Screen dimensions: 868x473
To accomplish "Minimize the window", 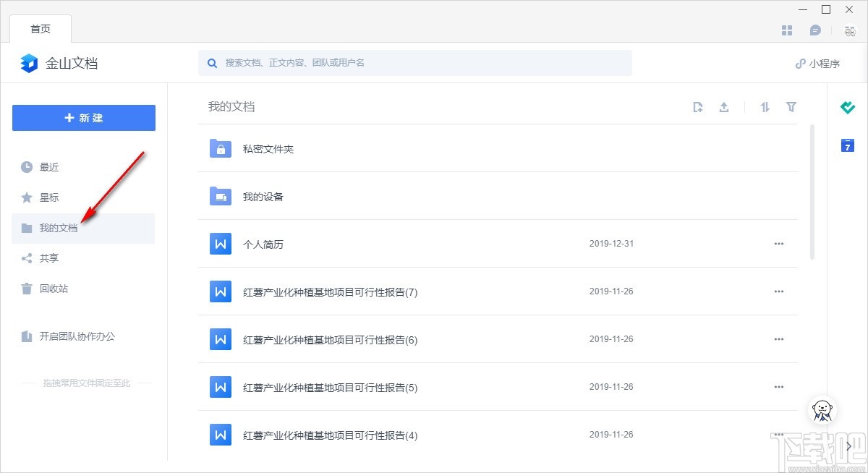I will tap(803, 9).
